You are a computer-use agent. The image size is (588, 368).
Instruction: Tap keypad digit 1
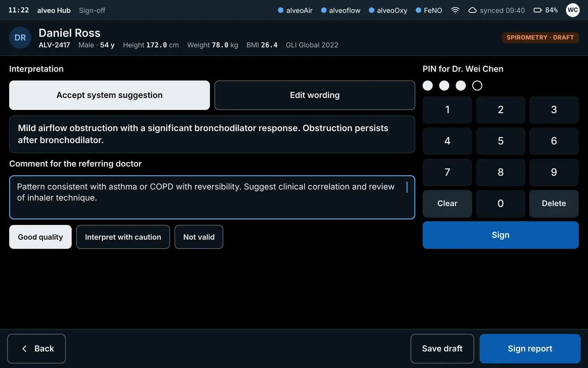(x=447, y=109)
